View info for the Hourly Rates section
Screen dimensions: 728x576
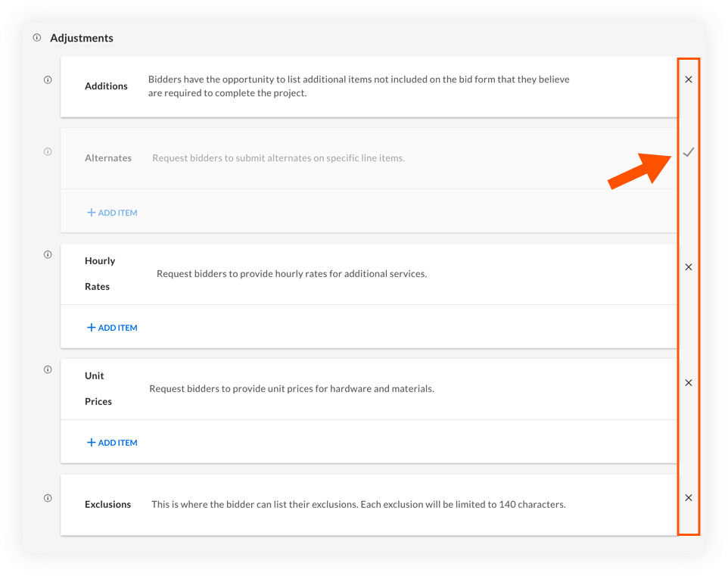(48, 255)
